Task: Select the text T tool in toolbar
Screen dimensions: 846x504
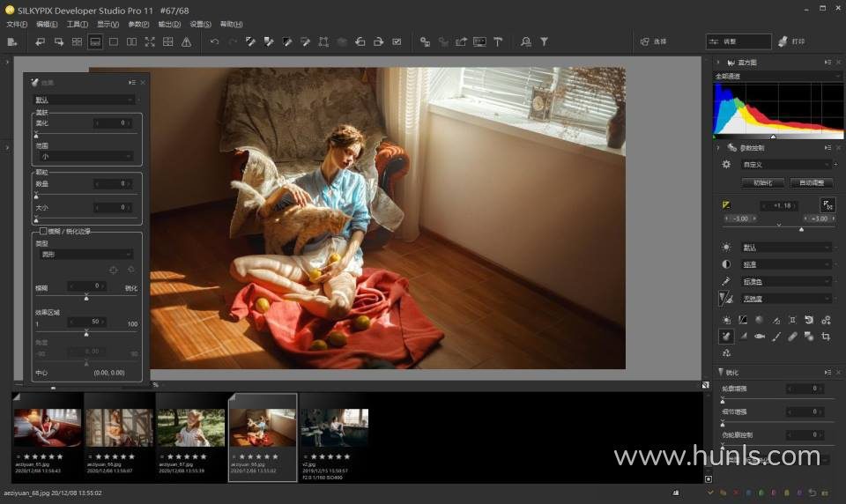Action: [498, 41]
